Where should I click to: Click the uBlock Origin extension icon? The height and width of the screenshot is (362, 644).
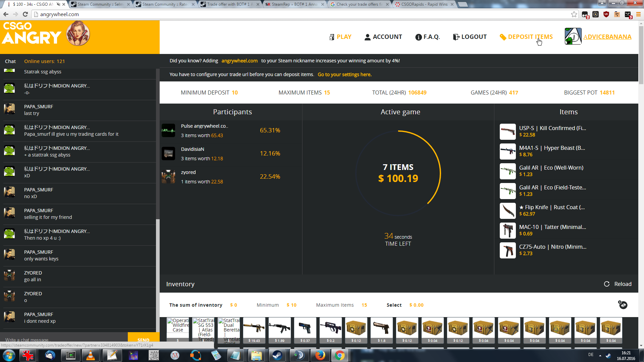pos(606,14)
